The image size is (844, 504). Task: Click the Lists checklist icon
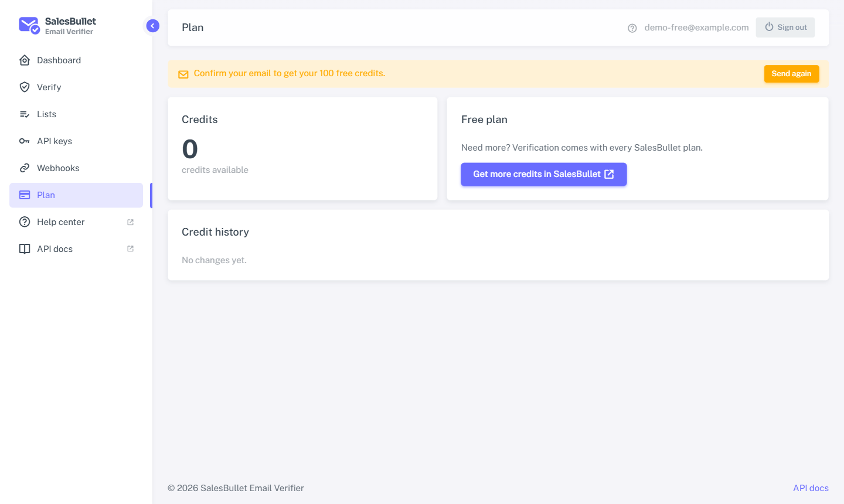(25, 114)
